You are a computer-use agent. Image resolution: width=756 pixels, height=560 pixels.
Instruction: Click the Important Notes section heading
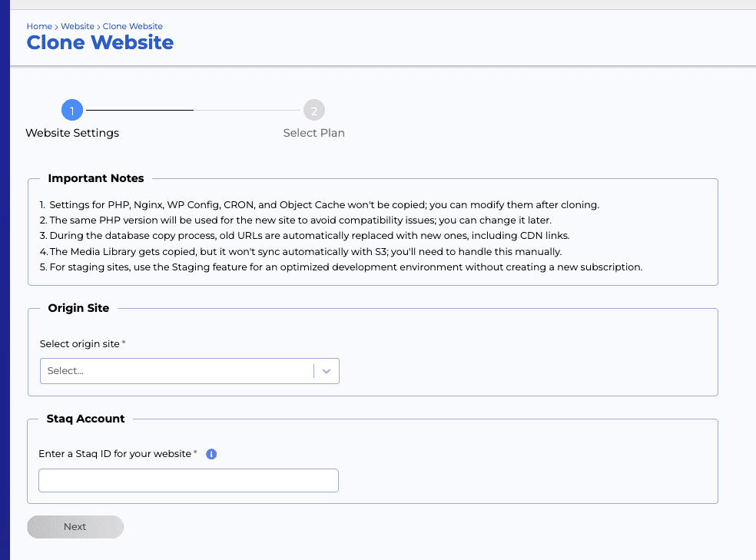coord(96,178)
